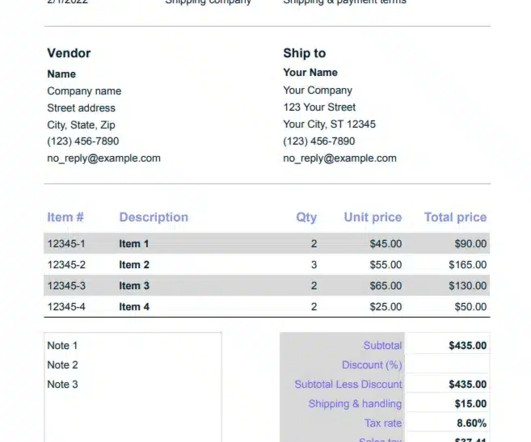Click Note 3 in the notes box

coord(62,384)
